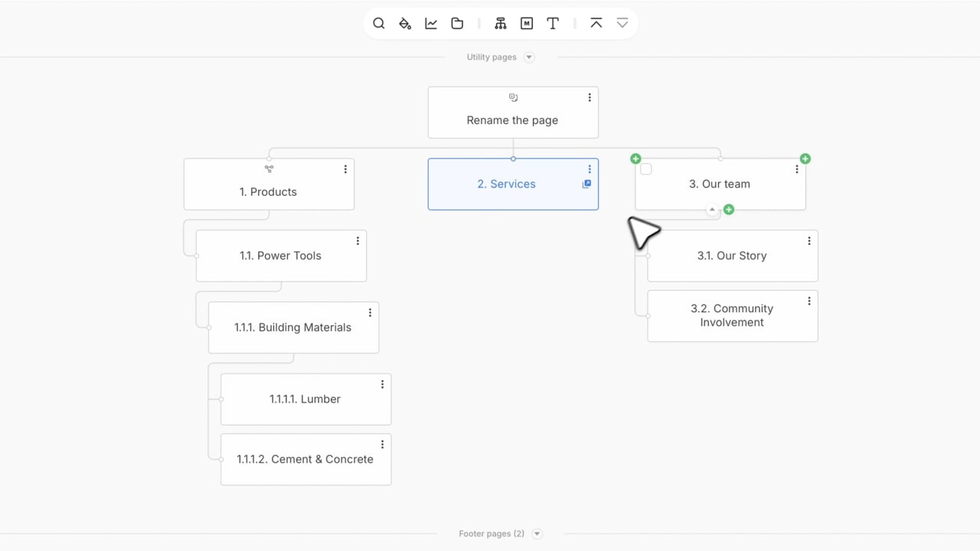
Task: Select the sitemap hierarchy tool icon
Action: [x=501, y=24]
